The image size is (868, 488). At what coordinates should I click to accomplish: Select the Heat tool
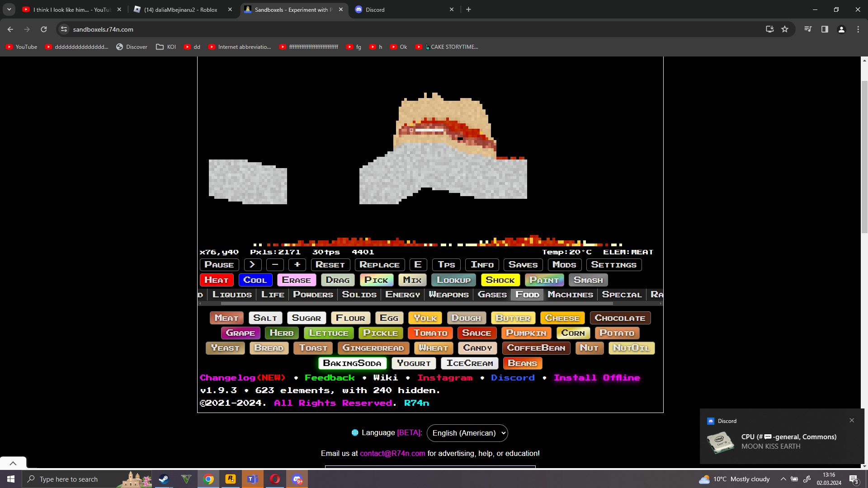pos(217,280)
